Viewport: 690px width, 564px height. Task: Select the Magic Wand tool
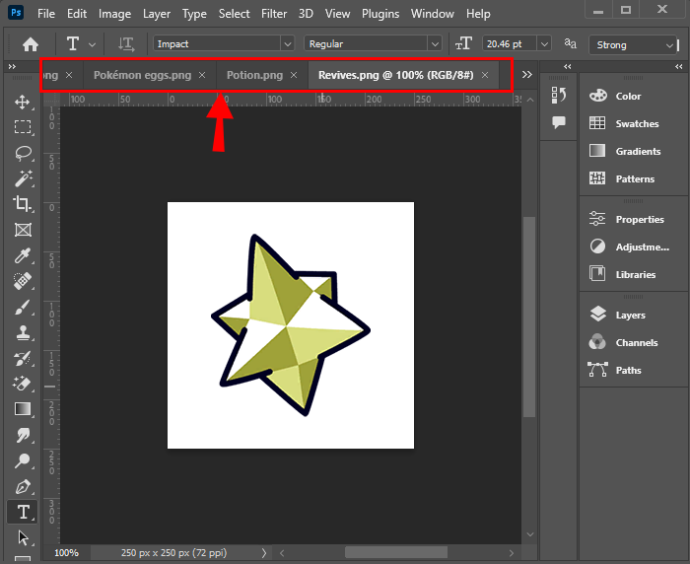[23, 179]
